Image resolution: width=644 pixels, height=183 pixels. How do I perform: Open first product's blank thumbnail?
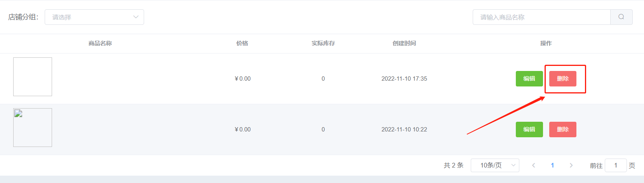pyautogui.click(x=33, y=77)
